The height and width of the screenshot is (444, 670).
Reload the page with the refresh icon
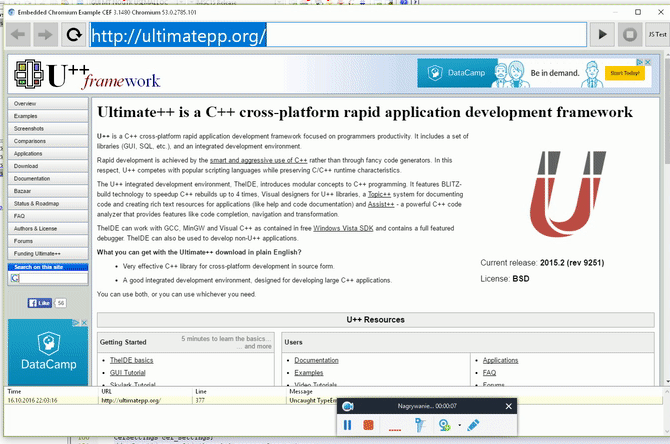pos(74,35)
